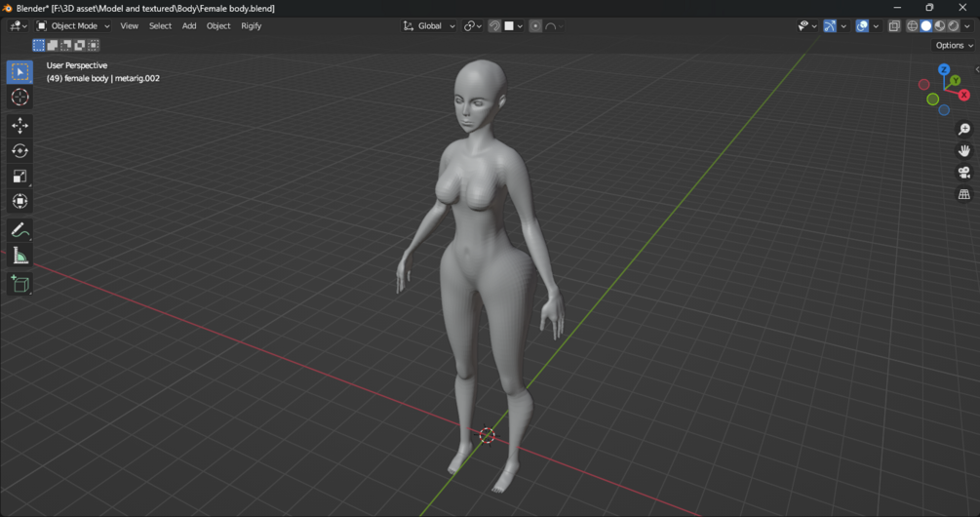This screenshot has height=517, width=980.
Task: Open the Rigify menu
Action: coord(252,25)
